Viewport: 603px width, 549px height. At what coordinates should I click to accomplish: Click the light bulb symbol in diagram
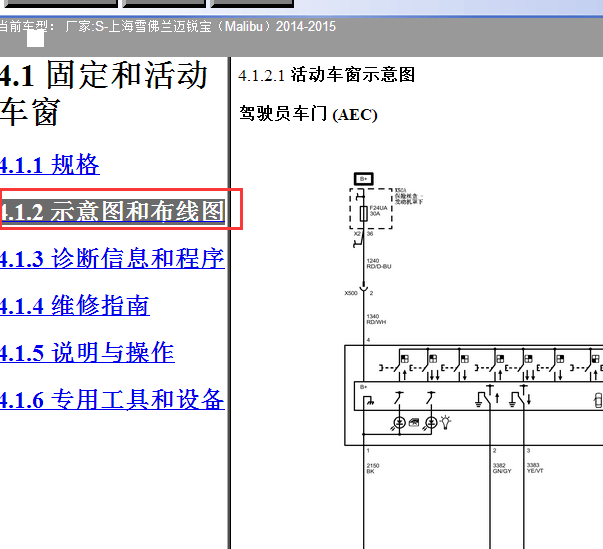coord(445,422)
